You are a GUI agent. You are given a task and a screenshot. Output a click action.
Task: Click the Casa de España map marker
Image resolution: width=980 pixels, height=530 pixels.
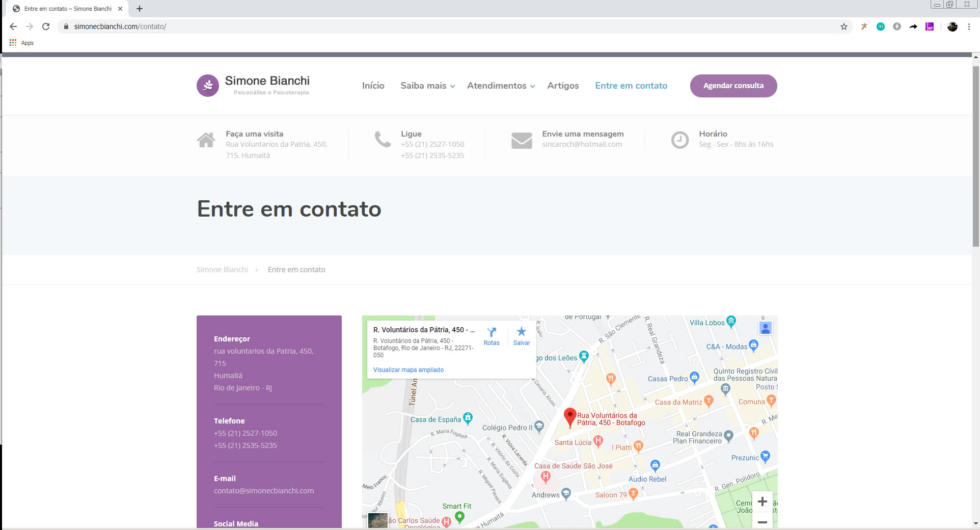pos(468,418)
